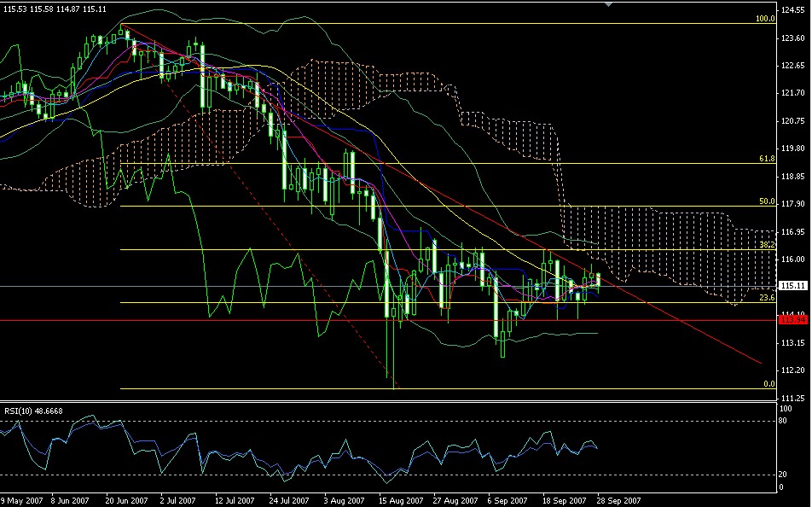The image size is (812, 507).
Task: Click the 119.80 value on price axis
Action: click(793, 149)
